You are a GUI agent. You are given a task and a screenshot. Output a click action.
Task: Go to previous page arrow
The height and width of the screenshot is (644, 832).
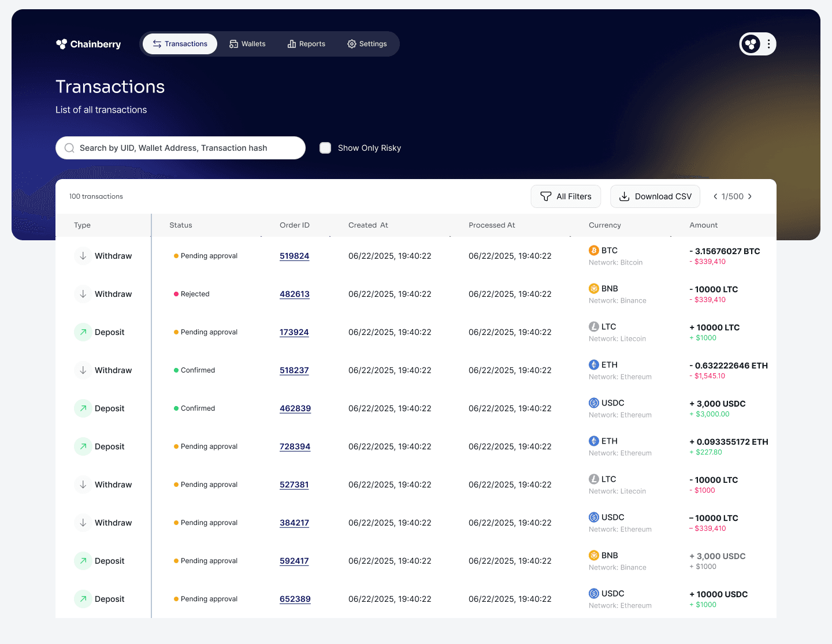(x=715, y=196)
